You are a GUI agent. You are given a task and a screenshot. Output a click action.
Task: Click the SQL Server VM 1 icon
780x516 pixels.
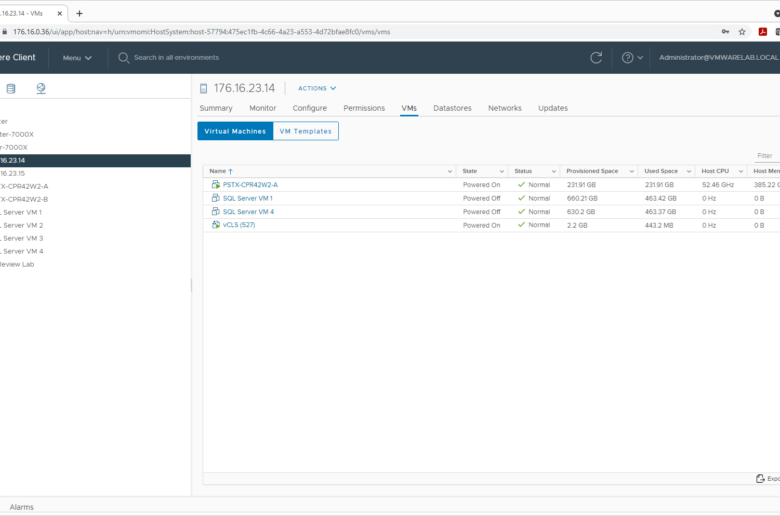click(215, 198)
